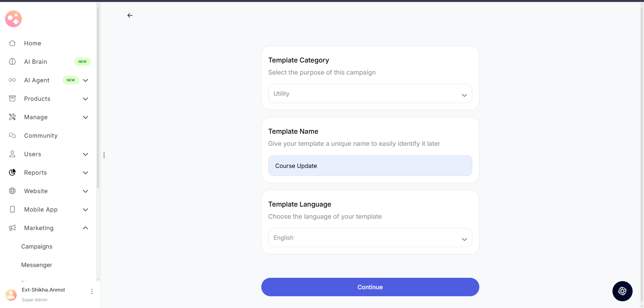Image resolution: width=644 pixels, height=308 pixels.
Task: Click the Template Name input field
Action: point(370,166)
